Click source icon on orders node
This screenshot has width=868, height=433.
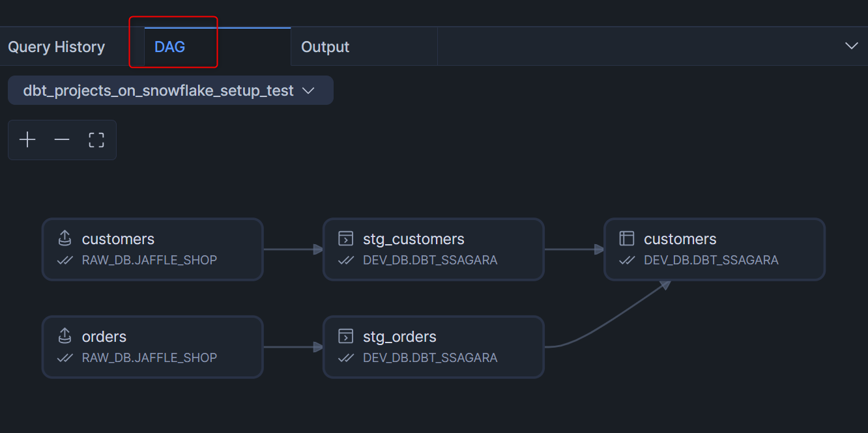click(x=65, y=336)
